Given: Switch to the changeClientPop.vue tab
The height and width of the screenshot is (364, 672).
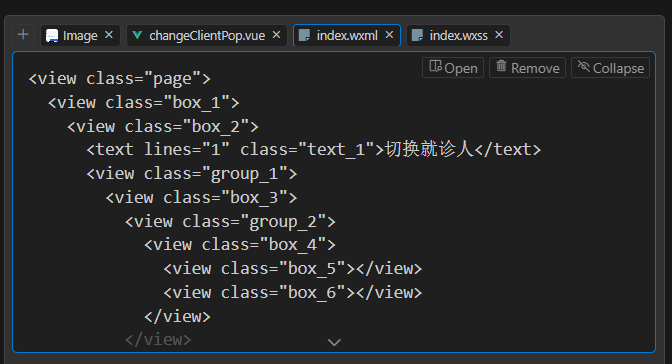Looking at the screenshot, I should (207, 35).
